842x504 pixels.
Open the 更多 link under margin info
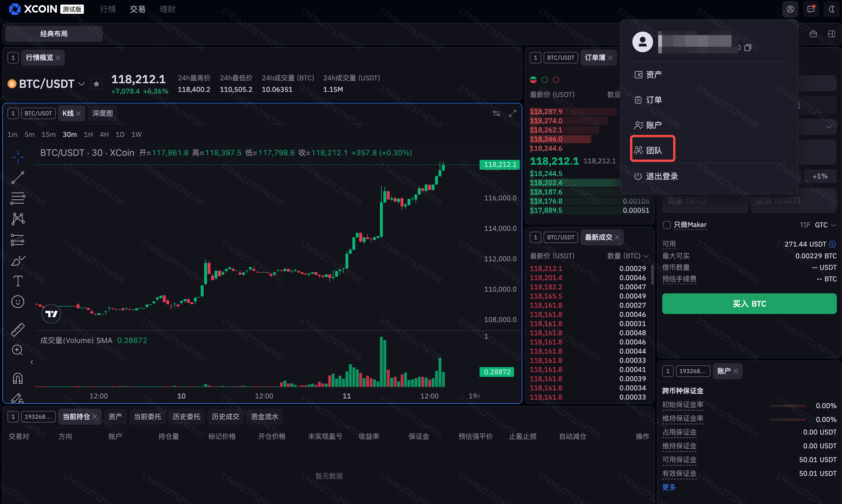[x=669, y=487]
